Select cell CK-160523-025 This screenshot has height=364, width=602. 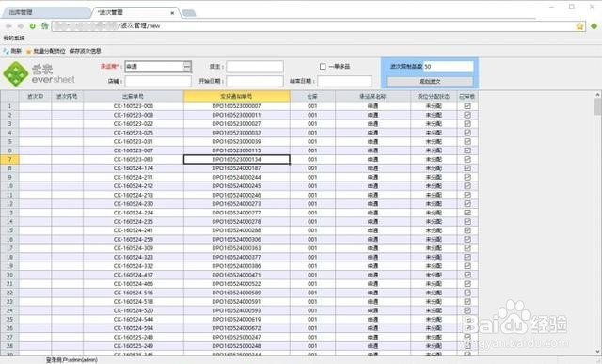coord(134,133)
